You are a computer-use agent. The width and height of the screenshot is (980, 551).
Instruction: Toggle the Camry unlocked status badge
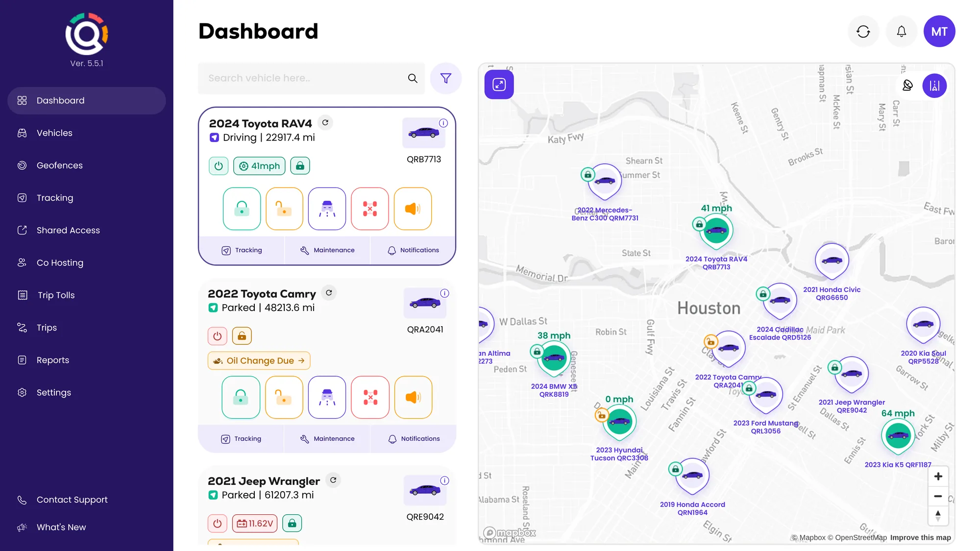point(242,336)
